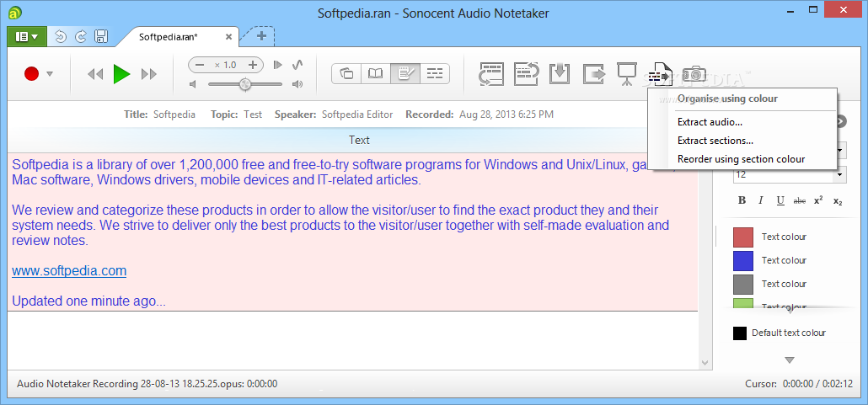Click the Topic field value Test

point(253,115)
